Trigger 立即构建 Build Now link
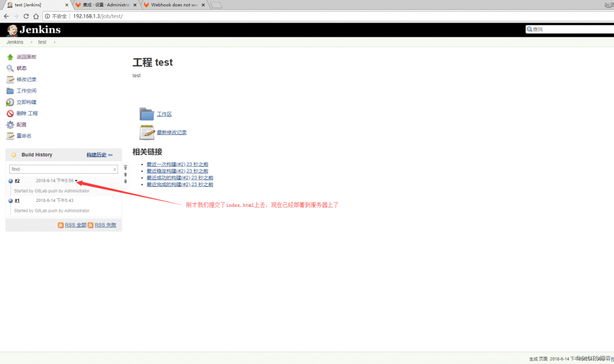Screen dimensions: 614x364 coord(26,102)
